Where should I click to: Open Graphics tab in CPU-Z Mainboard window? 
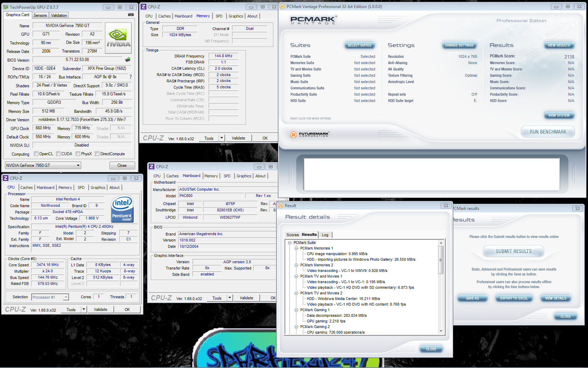click(x=244, y=176)
